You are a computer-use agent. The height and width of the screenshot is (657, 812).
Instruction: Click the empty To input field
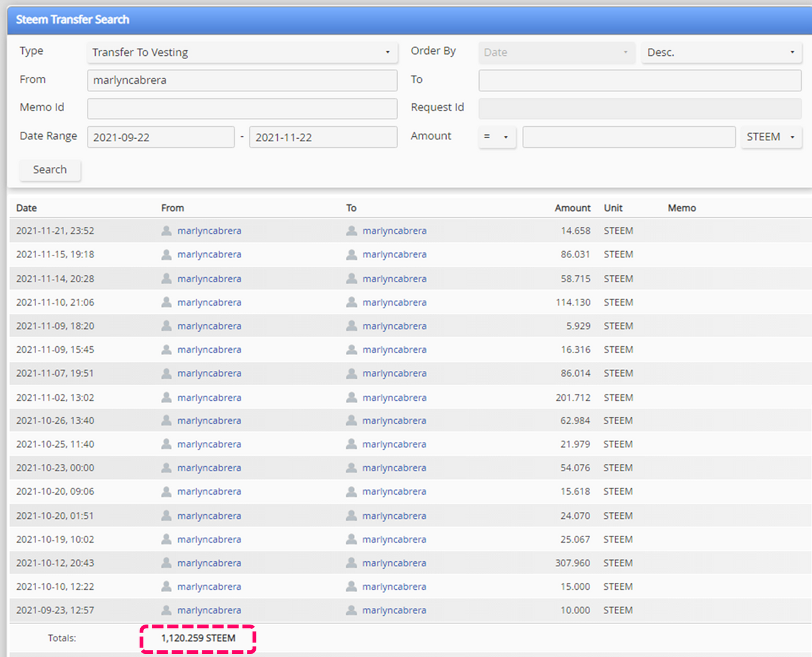[x=640, y=81]
